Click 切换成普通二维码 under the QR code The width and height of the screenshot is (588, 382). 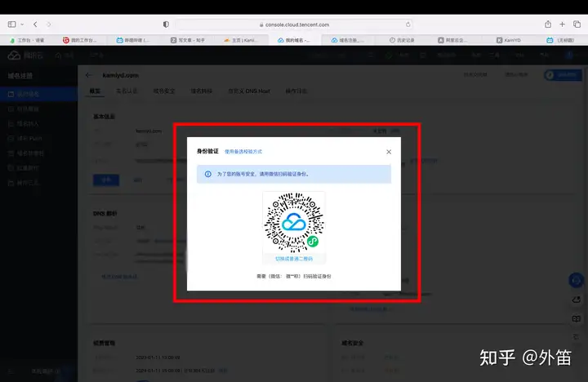click(x=294, y=259)
